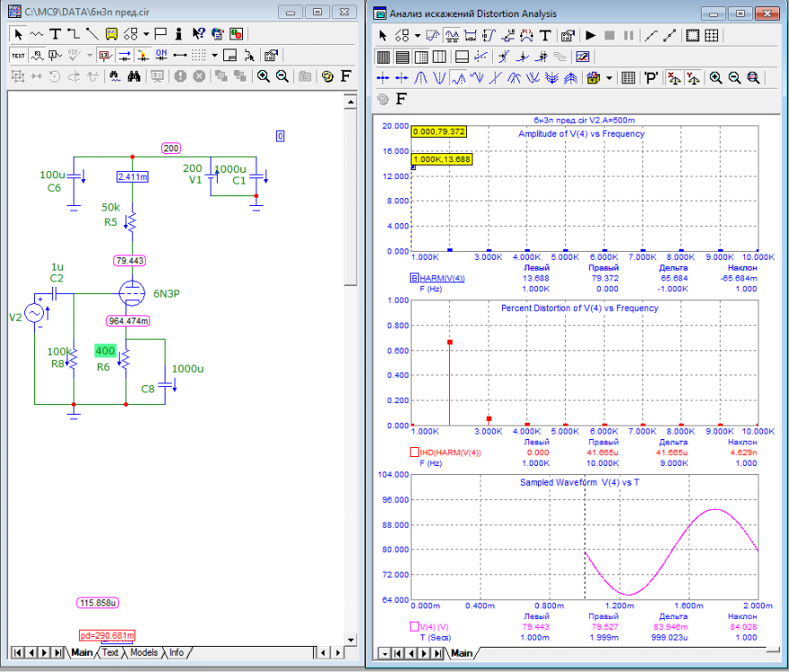The height and width of the screenshot is (672, 789).
Task: Select the Text mode tool in schematic toolbar
Action: (x=55, y=34)
